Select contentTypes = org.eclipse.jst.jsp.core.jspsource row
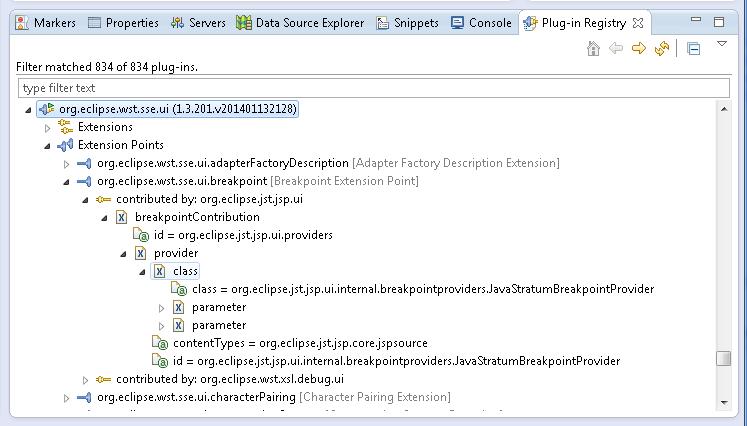Viewport: 747px width, 426px height. pos(300,343)
